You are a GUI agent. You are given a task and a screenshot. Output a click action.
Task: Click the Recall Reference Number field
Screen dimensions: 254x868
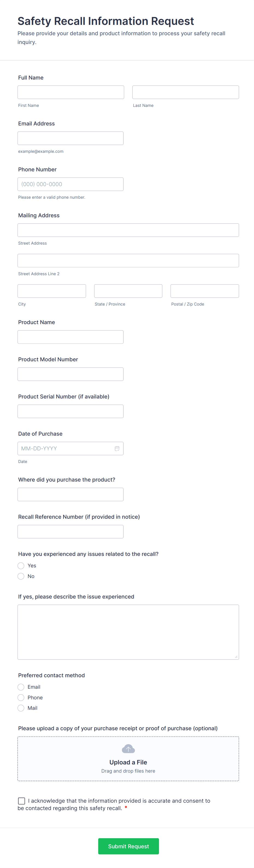coord(70,531)
